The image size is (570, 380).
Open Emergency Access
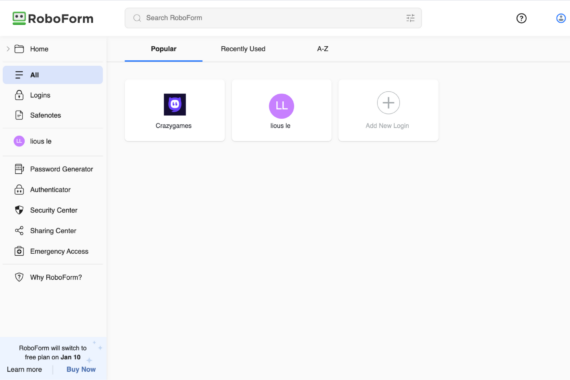point(59,251)
